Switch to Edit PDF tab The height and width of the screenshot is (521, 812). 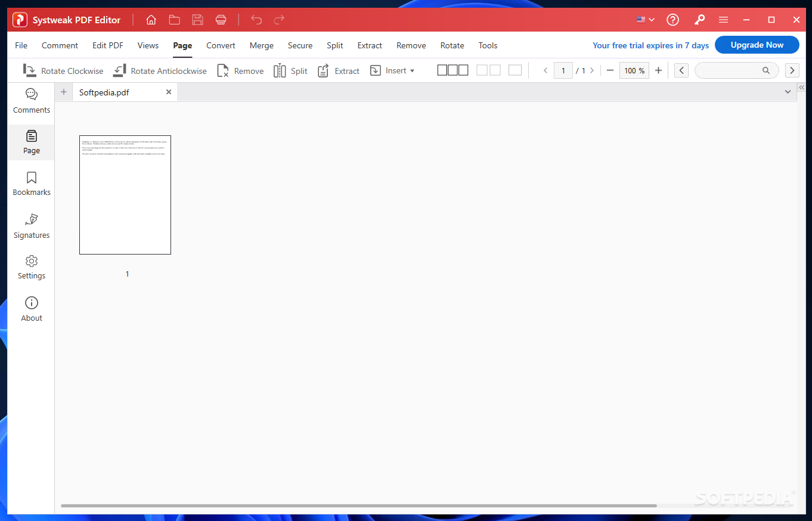click(108, 45)
